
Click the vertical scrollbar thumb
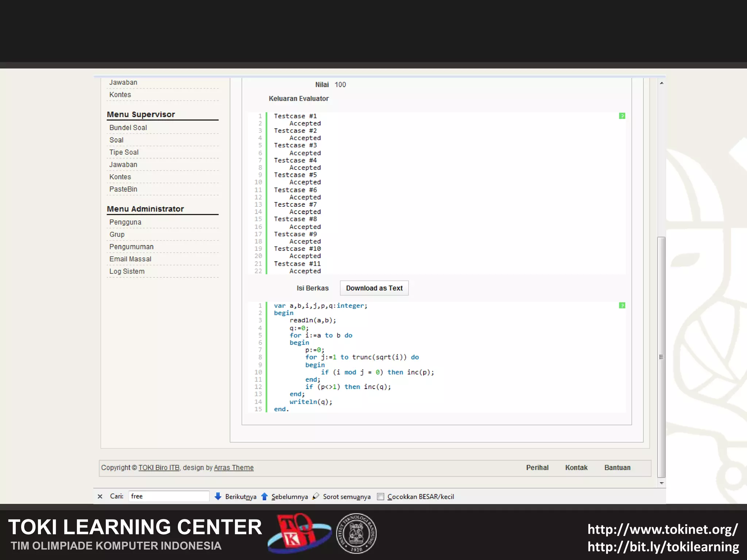click(661, 357)
